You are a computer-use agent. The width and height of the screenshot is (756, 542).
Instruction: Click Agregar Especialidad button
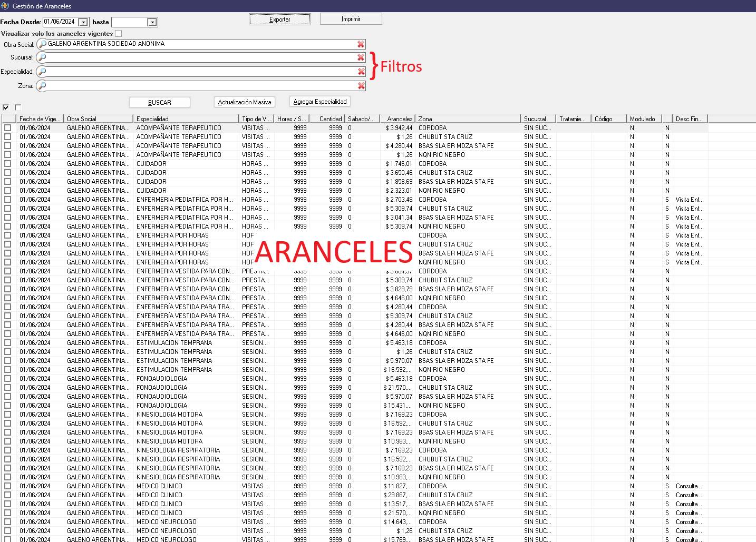320,102
